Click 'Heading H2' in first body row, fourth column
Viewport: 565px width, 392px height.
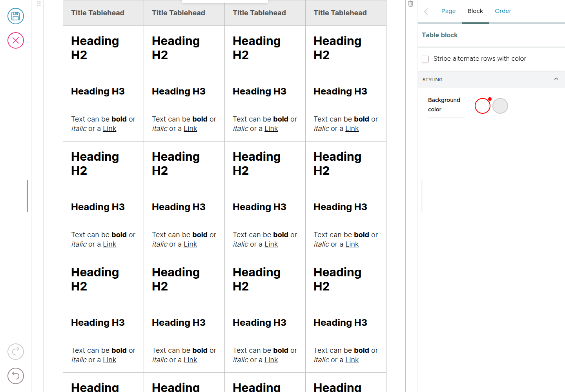coord(337,48)
